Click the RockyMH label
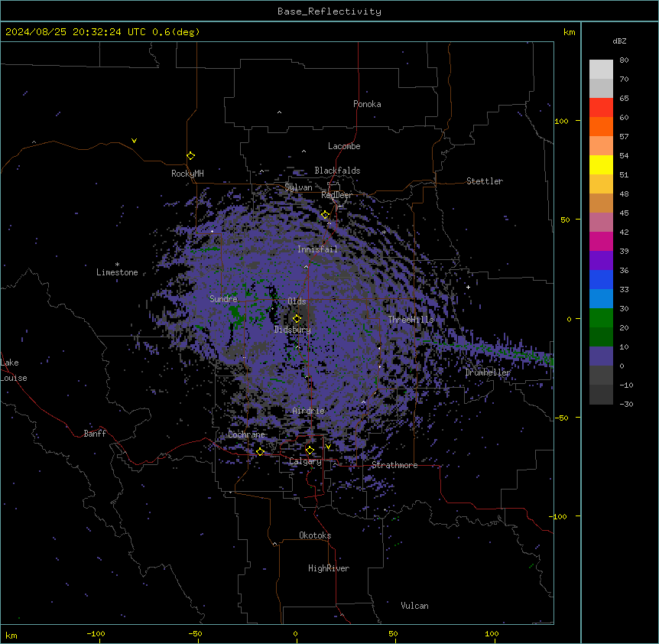This screenshot has height=644, width=659. coord(187,174)
